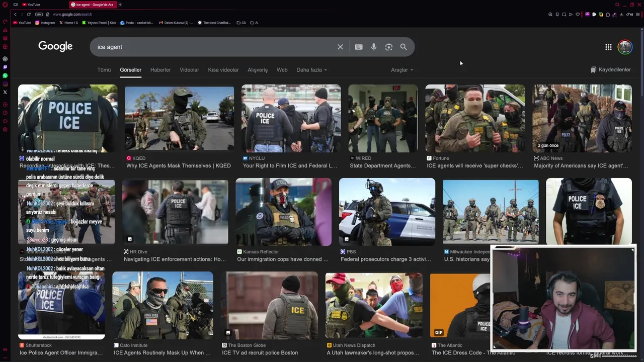
Task: Open the on-screen keyboard icon
Action: click(359, 47)
